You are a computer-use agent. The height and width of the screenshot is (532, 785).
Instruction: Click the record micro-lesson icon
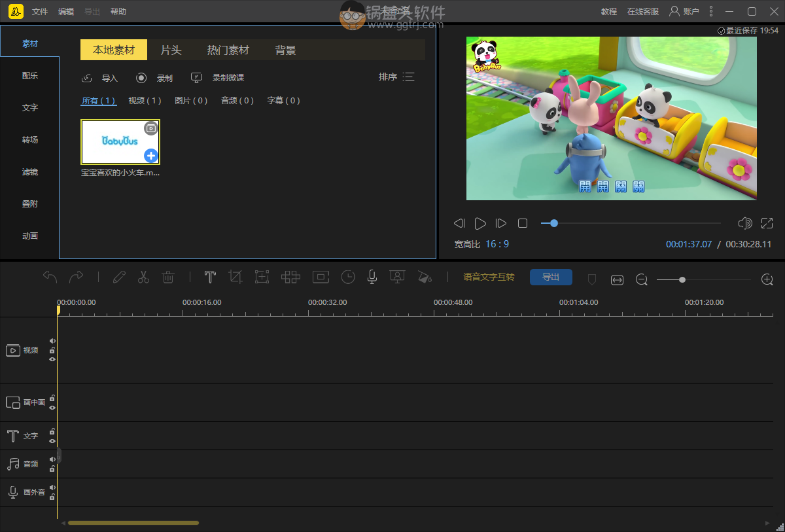tap(196, 78)
